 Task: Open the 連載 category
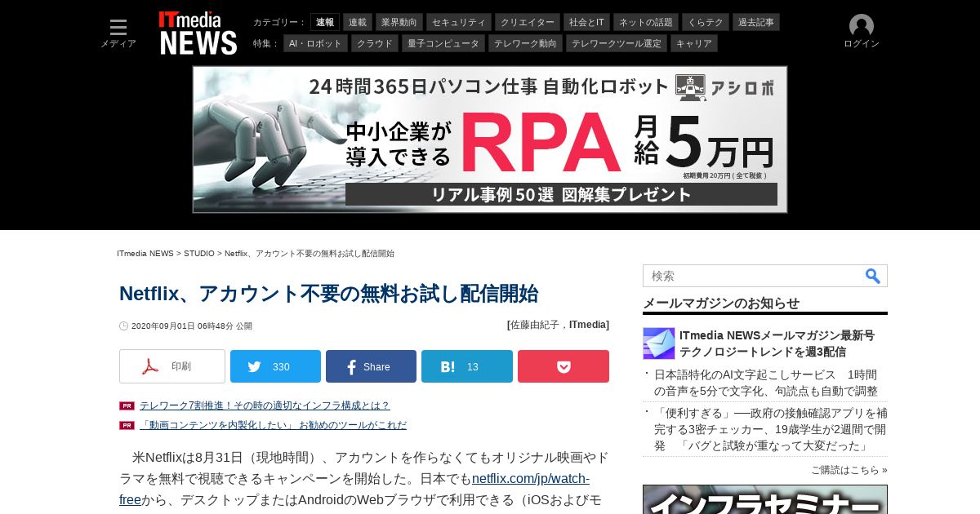pyautogui.click(x=358, y=22)
